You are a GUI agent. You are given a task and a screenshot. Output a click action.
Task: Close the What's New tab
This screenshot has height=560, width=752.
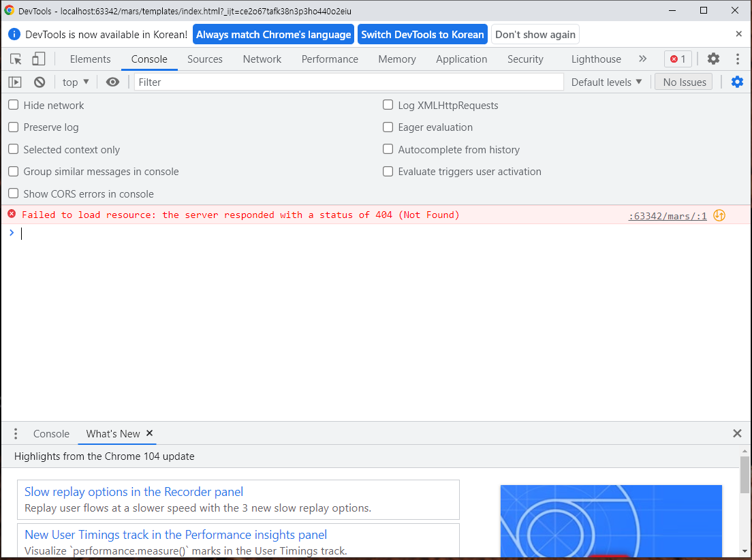[x=150, y=433]
